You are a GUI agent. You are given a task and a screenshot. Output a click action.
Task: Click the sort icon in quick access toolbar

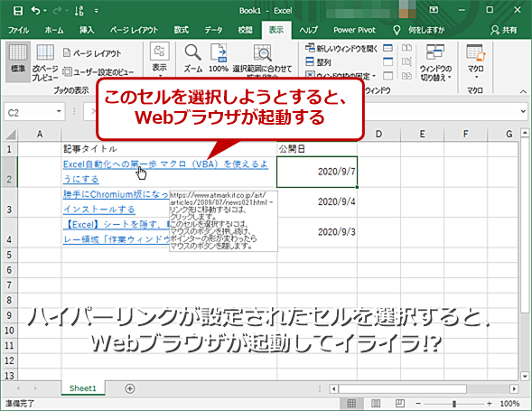click(x=79, y=11)
